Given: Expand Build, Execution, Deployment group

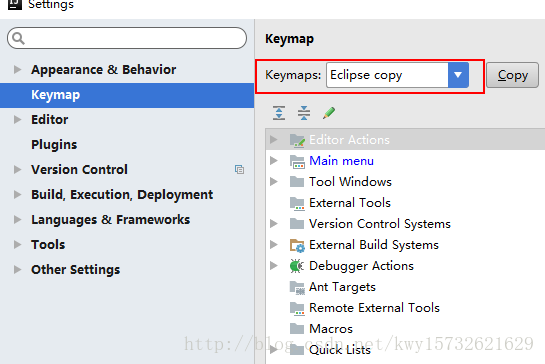Looking at the screenshot, I should pos(17,194).
